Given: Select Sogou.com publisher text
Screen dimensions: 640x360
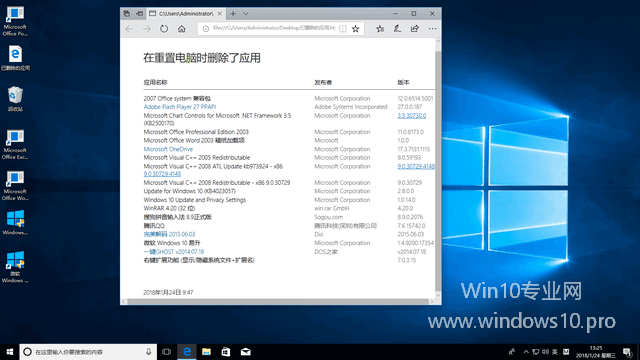Looking at the screenshot, I should tap(329, 217).
